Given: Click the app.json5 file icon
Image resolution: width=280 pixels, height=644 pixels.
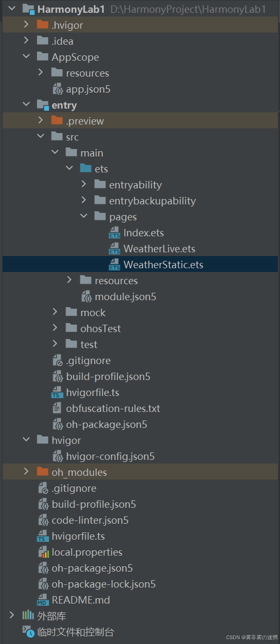Looking at the screenshot, I should [57, 89].
